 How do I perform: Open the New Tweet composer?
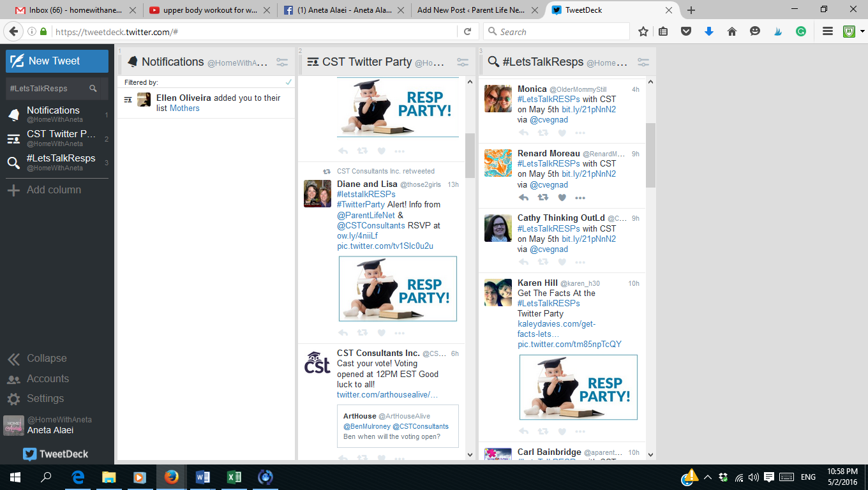click(x=57, y=61)
